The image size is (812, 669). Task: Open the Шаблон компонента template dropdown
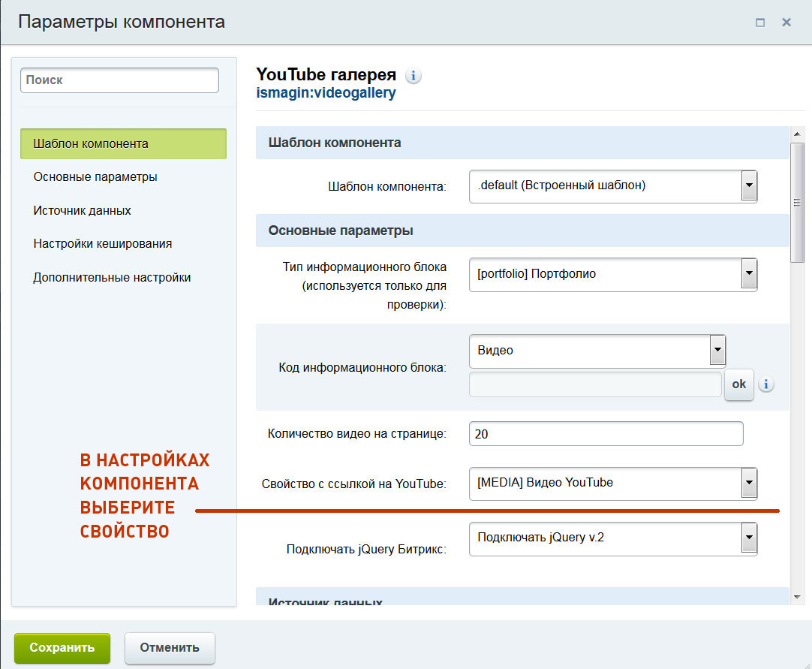tap(747, 186)
